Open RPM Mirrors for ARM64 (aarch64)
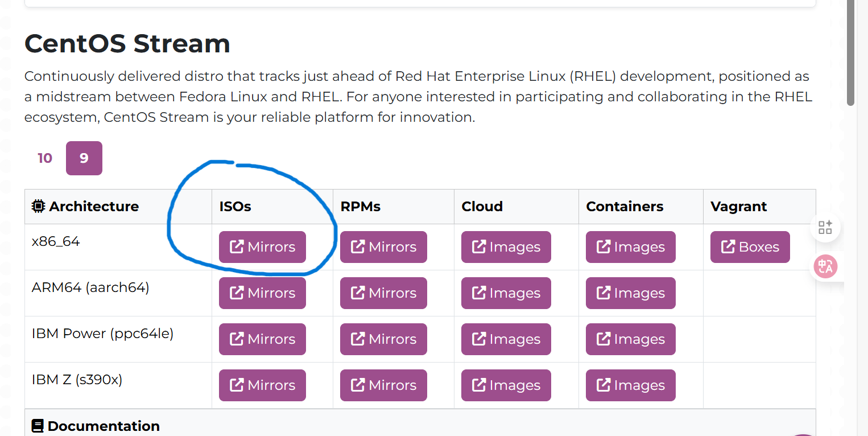 [x=383, y=293]
